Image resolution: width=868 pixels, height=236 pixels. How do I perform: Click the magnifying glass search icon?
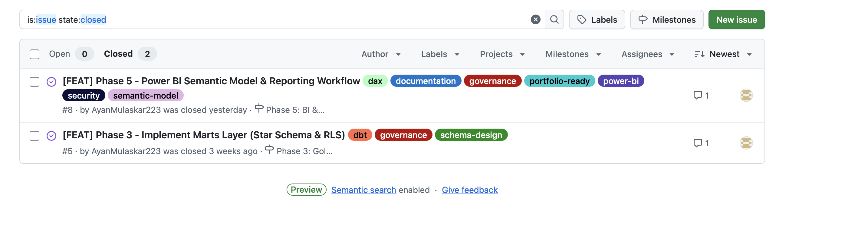[554, 20]
